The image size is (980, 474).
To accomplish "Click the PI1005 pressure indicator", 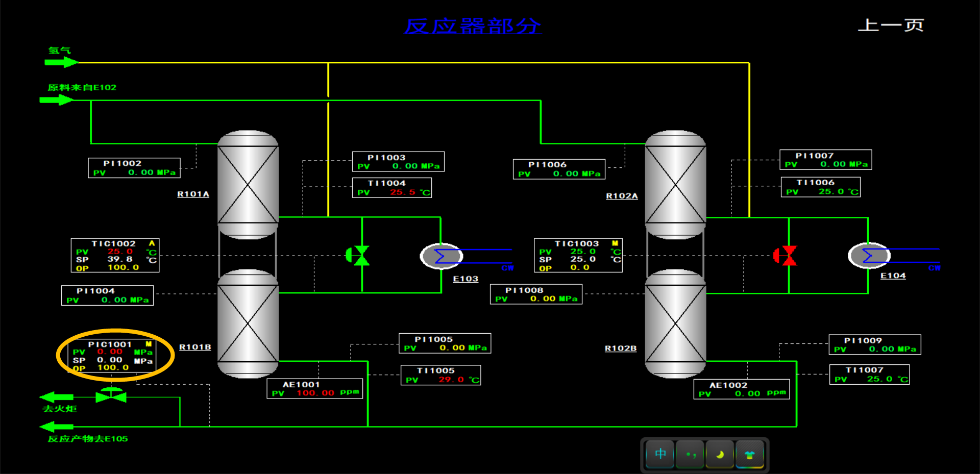I will click(x=445, y=343).
